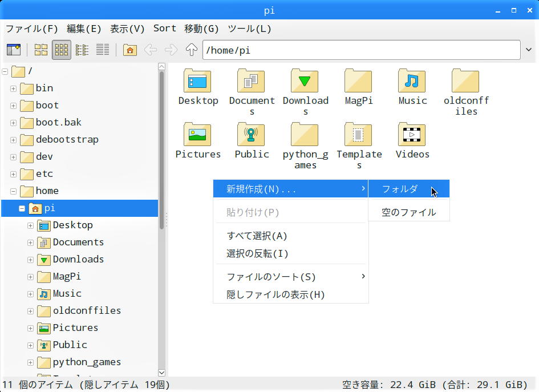Toggle 隠しファイルの表示(H) option
This screenshot has height=392, width=539.
click(290, 294)
